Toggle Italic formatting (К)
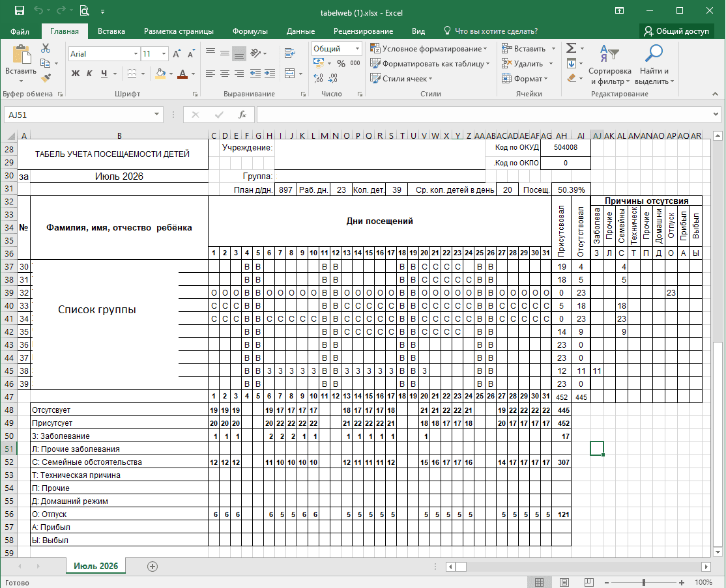Image resolution: width=726 pixels, height=588 pixels. click(90, 74)
